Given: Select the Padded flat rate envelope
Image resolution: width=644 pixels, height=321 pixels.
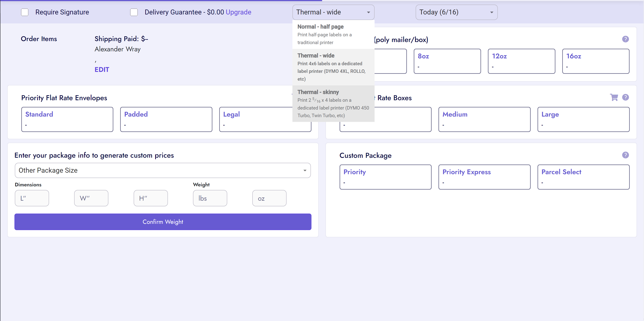Looking at the screenshot, I should 166,119.
